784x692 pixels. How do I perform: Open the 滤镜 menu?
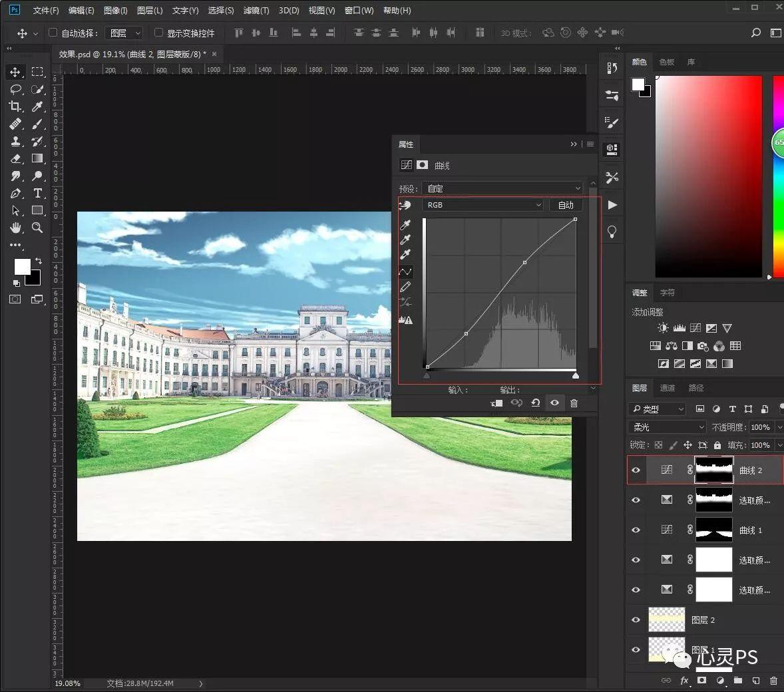256,10
